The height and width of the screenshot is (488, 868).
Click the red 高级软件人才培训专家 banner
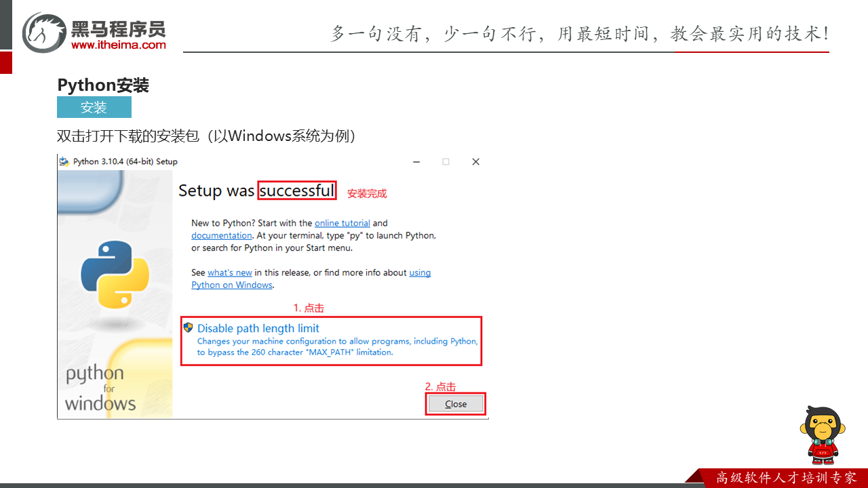click(786, 478)
